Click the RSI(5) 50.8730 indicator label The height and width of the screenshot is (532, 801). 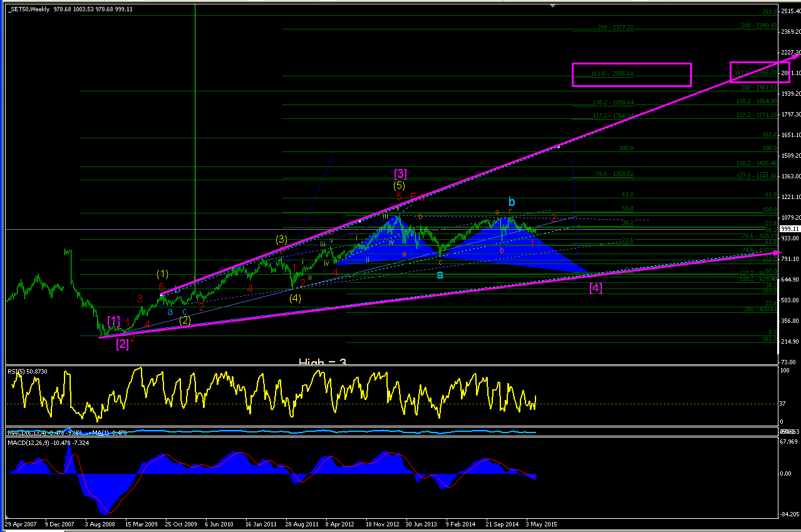click(28, 371)
